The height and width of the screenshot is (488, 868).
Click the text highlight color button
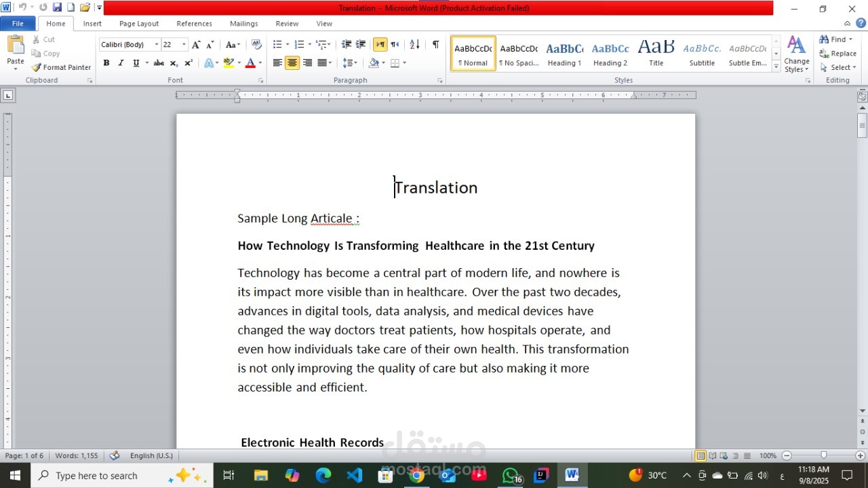[229, 63]
